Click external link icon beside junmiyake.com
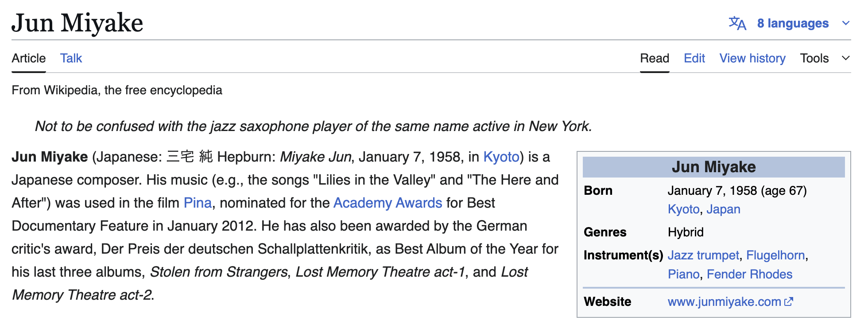This screenshot has height=332, width=868. click(x=789, y=302)
